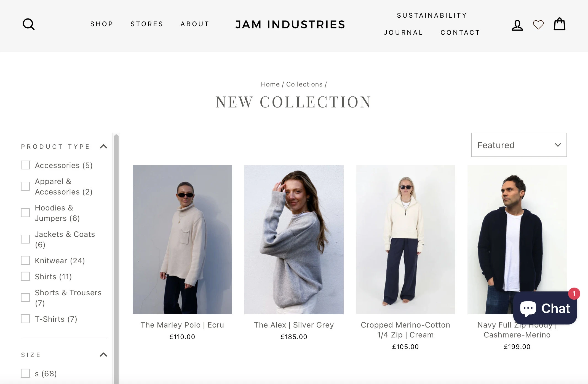Open the shopping bag cart icon
The width and height of the screenshot is (588, 384).
coord(560,24)
